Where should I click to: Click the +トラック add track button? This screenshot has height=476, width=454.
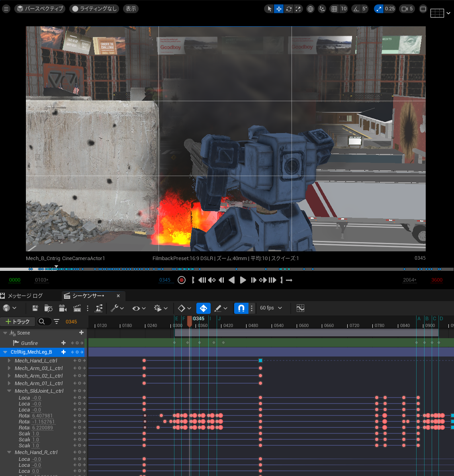pos(17,321)
